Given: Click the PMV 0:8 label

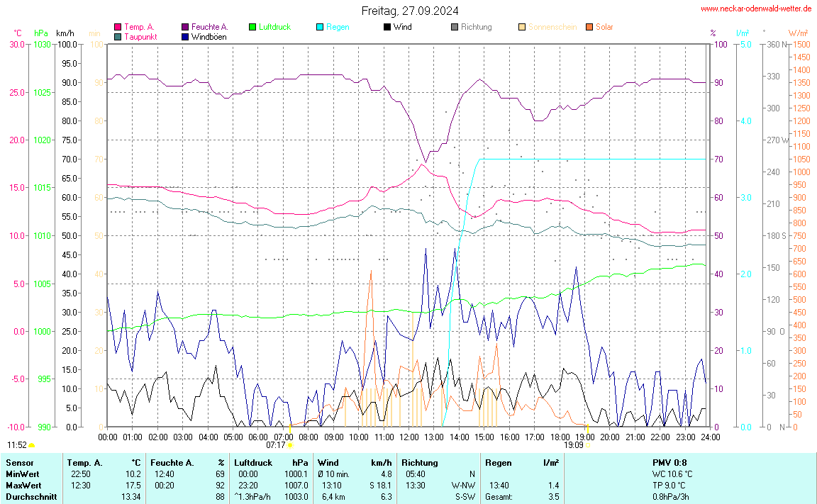Looking at the screenshot, I should (669, 463).
